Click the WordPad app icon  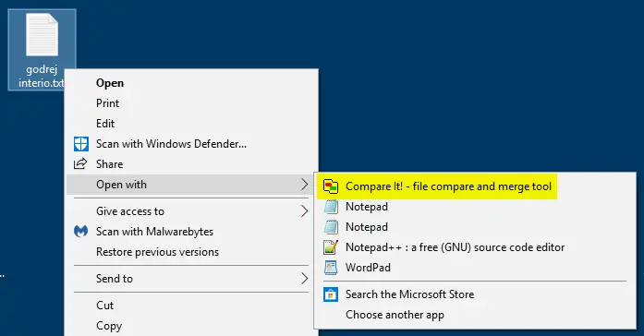(x=331, y=268)
